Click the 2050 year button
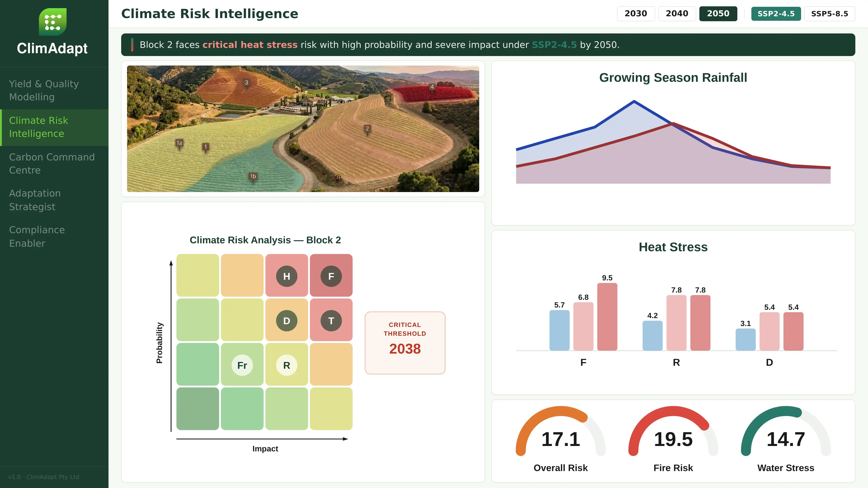Viewport: 868px width, 488px height. (x=718, y=14)
